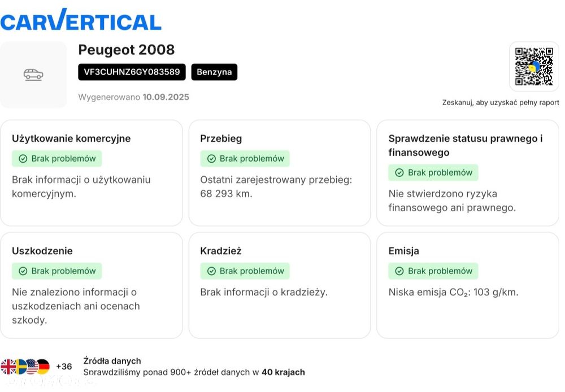Click the UK flag icon

click(8, 367)
